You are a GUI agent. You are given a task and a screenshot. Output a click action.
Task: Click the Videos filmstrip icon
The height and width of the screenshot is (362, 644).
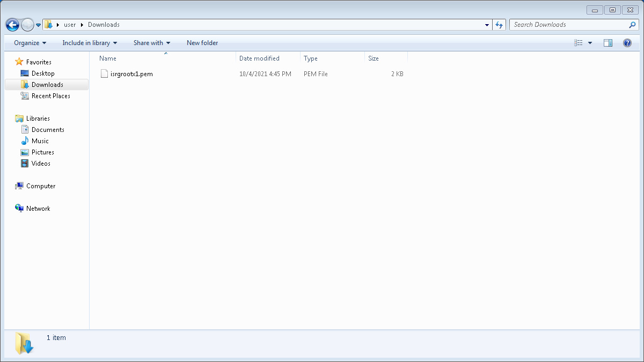coord(25,164)
